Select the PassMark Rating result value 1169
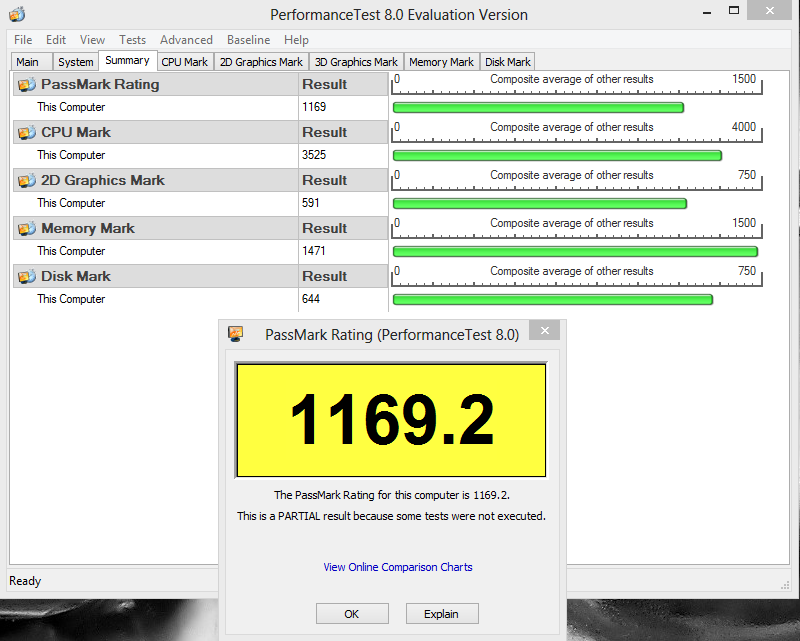The height and width of the screenshot is (641, 800). pyautogui.click(x=314, y=107)
